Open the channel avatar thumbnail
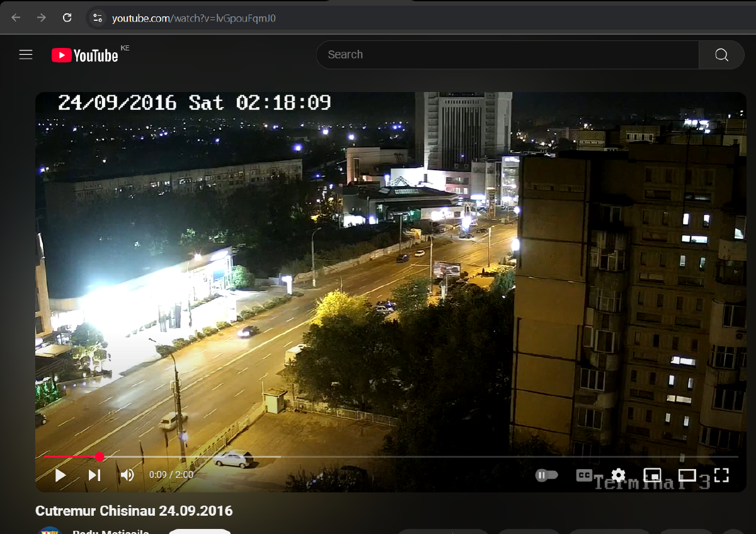The height and width of the screenshot is (534, 756). pos(50,530)
